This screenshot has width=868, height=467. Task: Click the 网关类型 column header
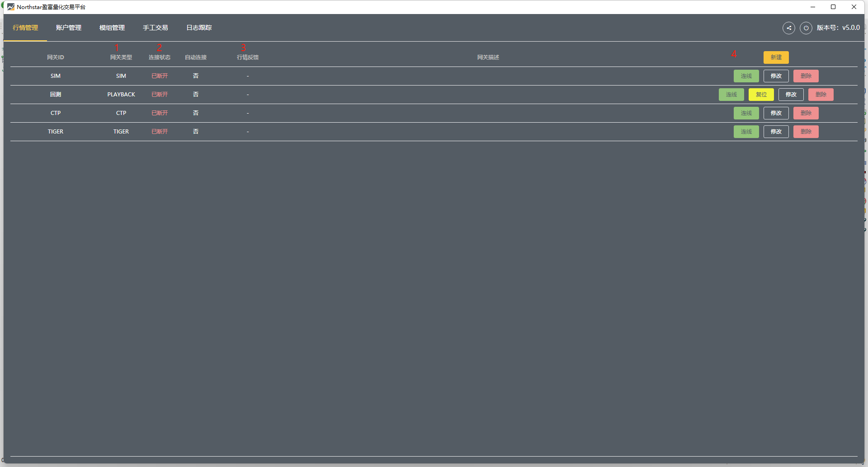[x=121, y=57]
